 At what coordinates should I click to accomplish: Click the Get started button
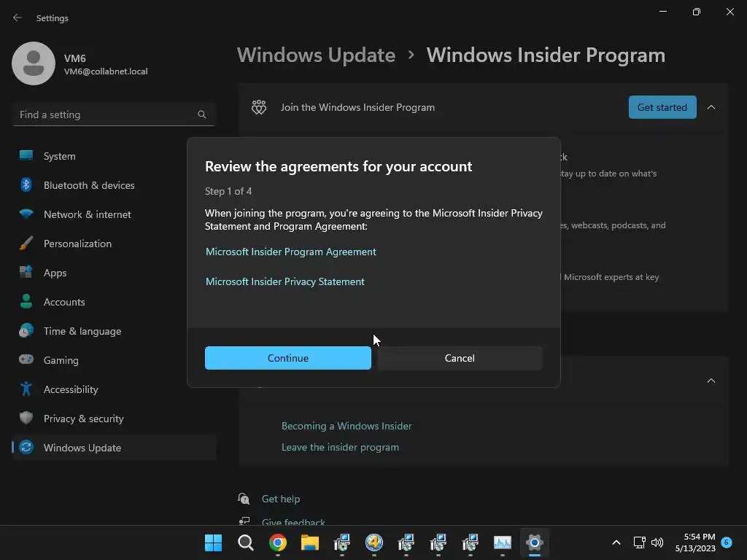tap(662, 107)
